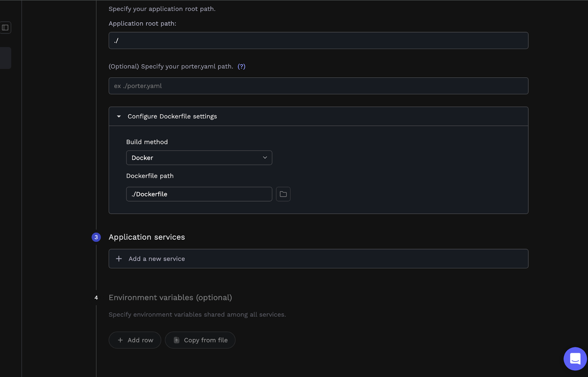Click the ./Dockerfile path text field
588x377 pixels.
199,194
